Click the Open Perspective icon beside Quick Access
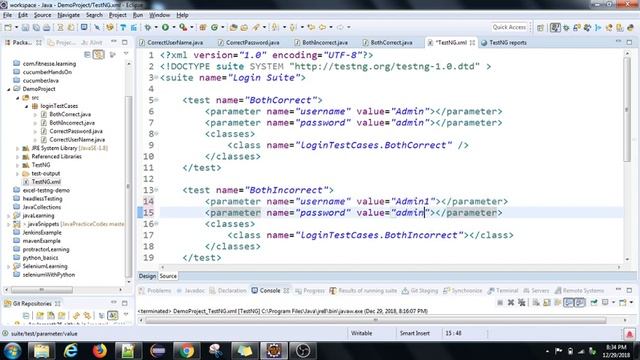 (x=540, y=28)
